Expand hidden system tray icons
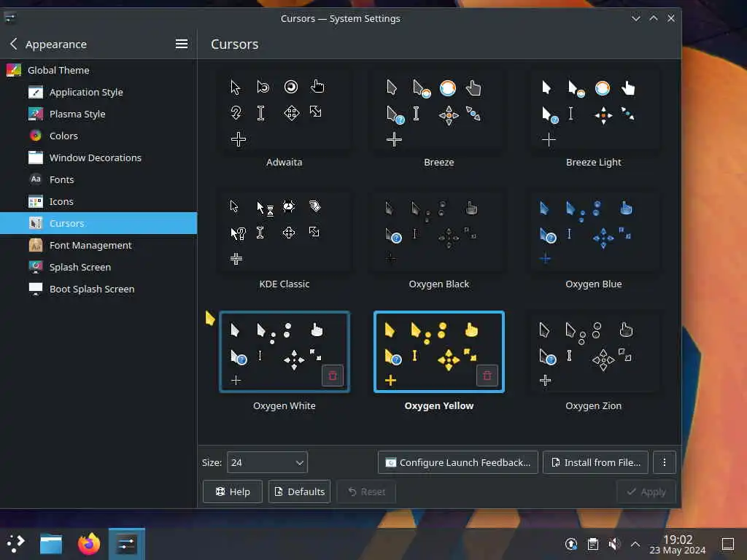747x560 pixels. [x=635, y=544]
